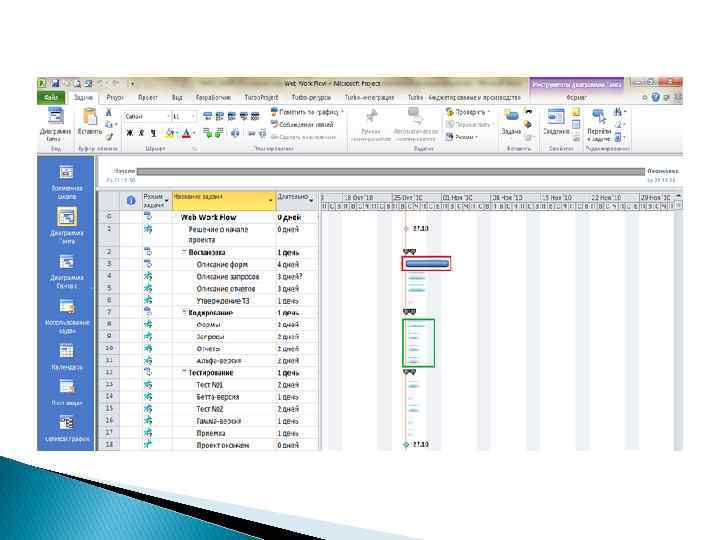Open the Календарь view in the sidebar

(67, 357)
